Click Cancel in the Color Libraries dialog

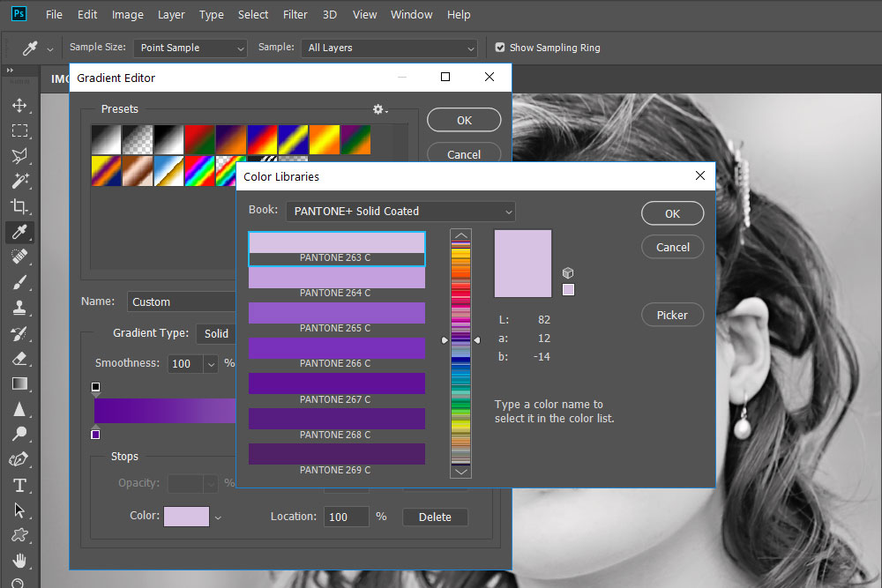(x=672, y=248)
